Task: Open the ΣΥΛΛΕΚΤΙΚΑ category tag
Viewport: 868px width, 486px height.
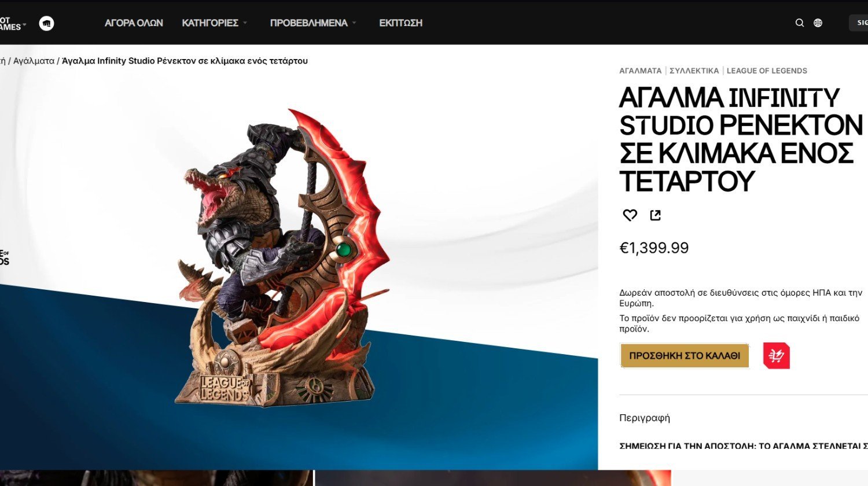Action: 694,71
